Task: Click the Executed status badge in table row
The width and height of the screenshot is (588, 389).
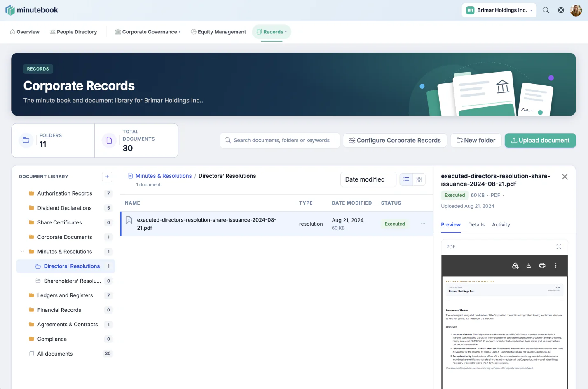Action: pyautogui.click(x=395, y=224)
